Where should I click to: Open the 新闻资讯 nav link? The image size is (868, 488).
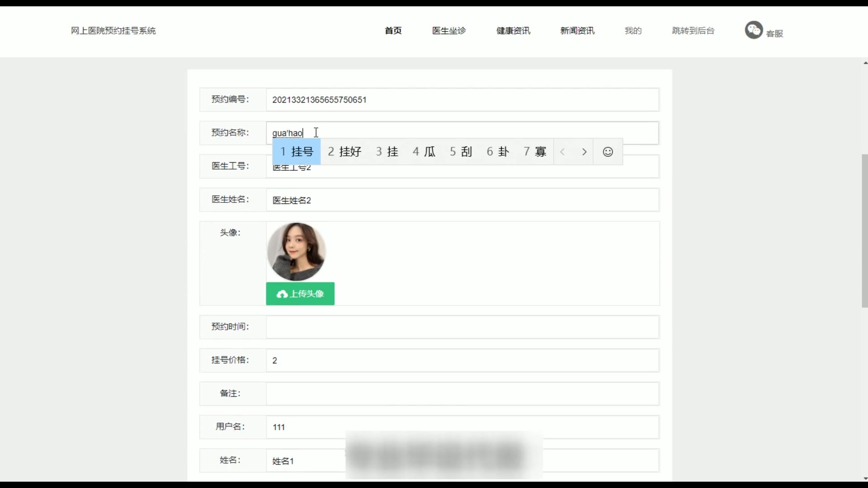[577, 31]
